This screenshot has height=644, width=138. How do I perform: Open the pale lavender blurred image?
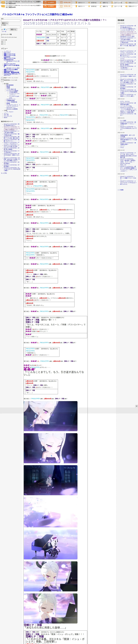pos(51,512)
